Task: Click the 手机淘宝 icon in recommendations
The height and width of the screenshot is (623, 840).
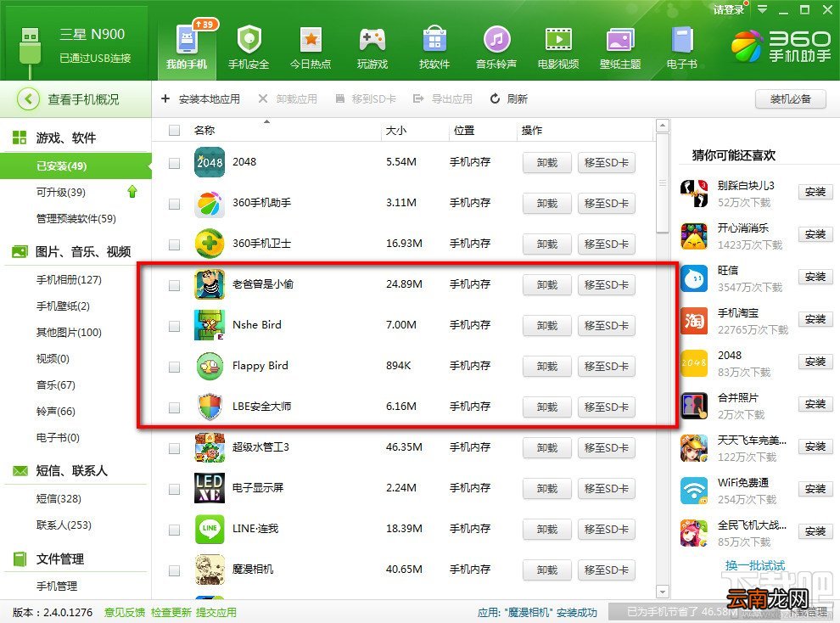Action: click(x=694, y=321)
